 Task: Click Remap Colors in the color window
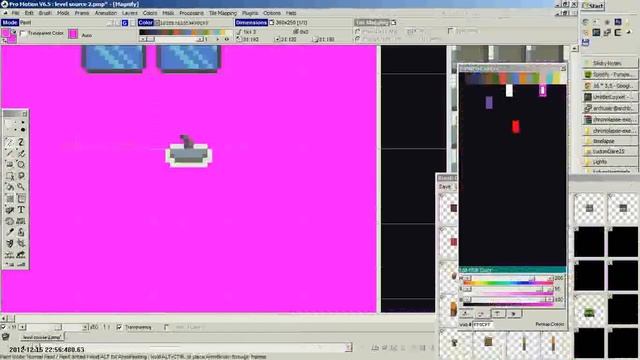549,324
